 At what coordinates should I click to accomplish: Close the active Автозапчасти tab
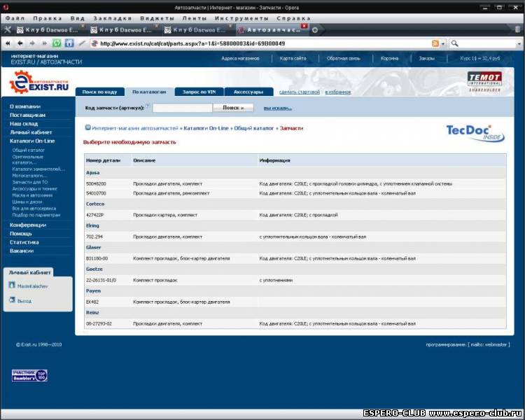[x=304, y=26]
